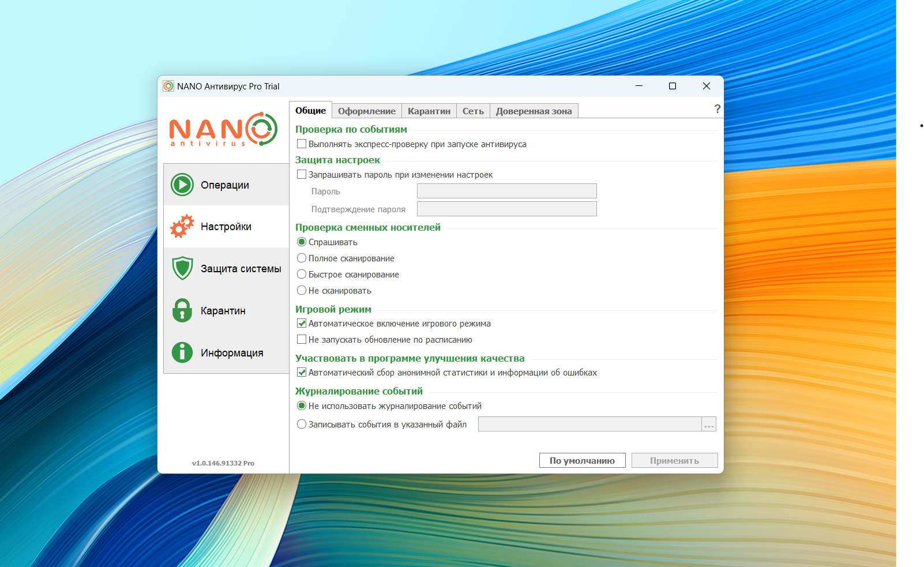Screen dimensions: 924x567
Task: Click the orange gears Настройки icon
Action: 182,227
